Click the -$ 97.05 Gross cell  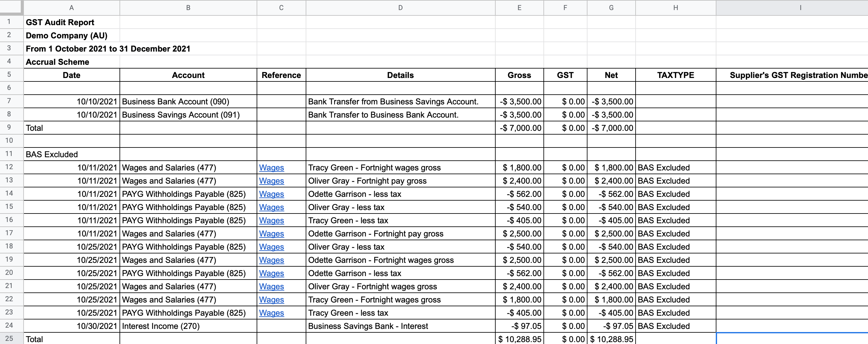click(x=519, y=326)
